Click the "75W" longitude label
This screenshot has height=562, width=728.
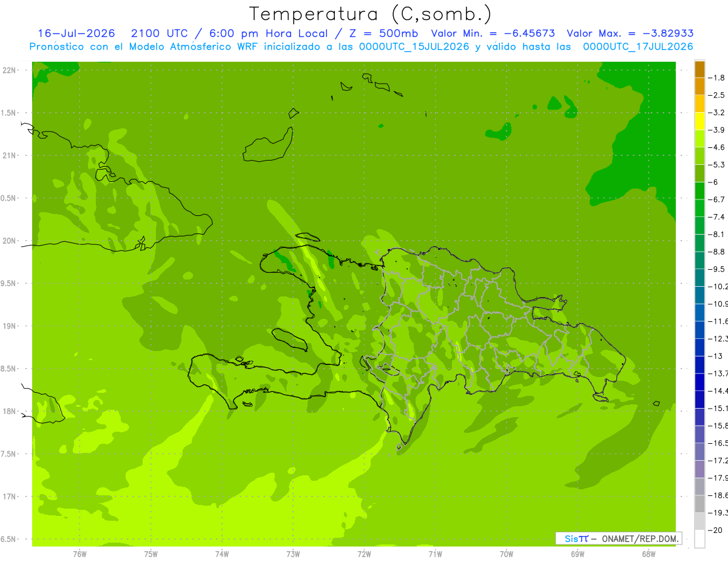(x=151, y=554)
